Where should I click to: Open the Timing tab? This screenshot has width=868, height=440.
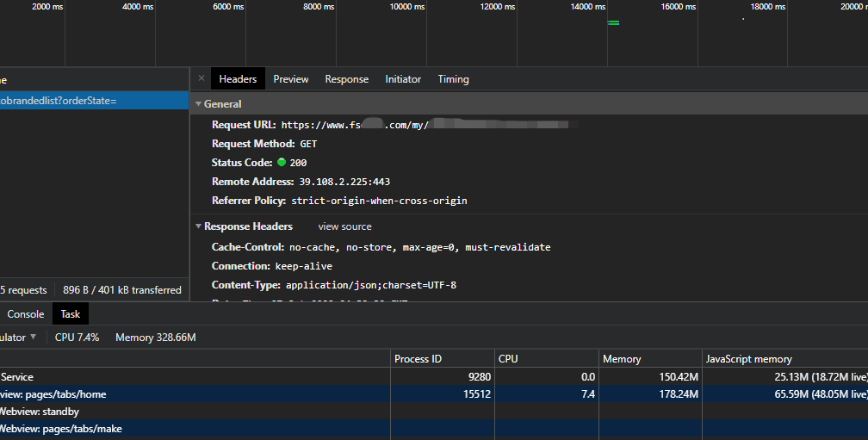tap(453, 79)
